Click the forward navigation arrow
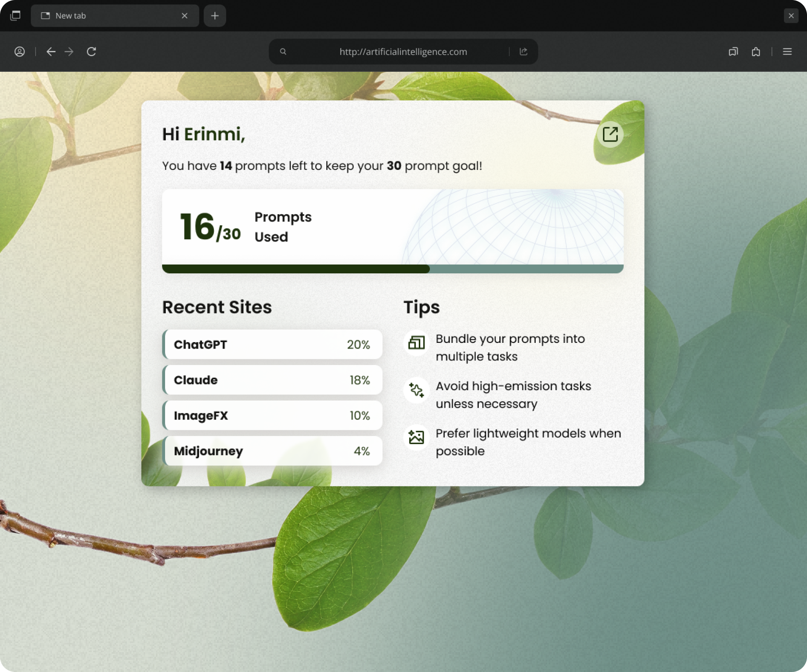Image resolution: width=807 pixels, height=672 pixels. point(69,52)
